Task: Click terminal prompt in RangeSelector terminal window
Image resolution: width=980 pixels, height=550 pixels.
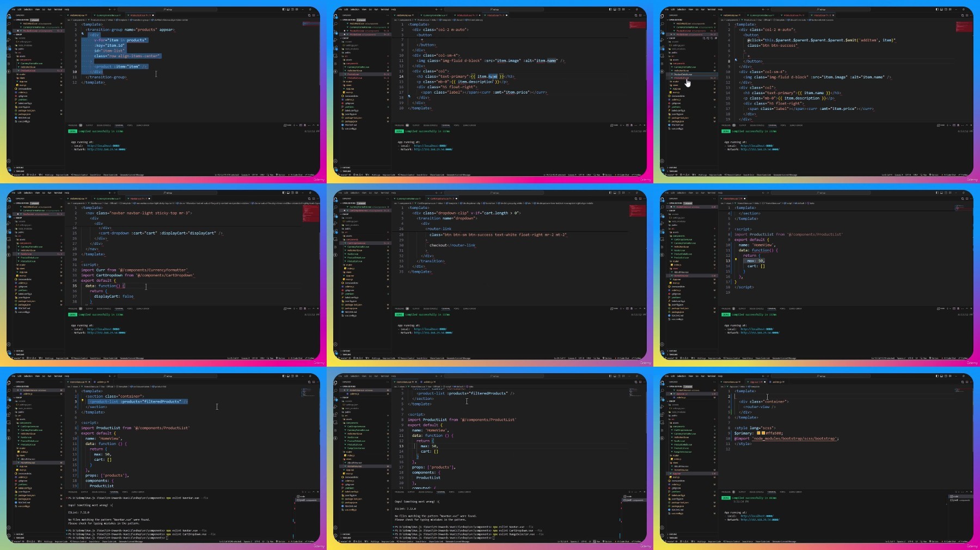Action: click(445, 537)
